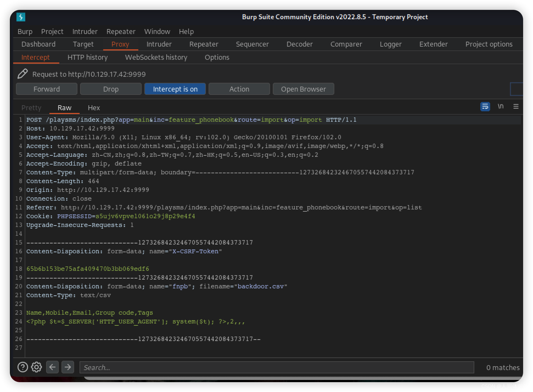533x392 pixels.
Task: Switch to the Logger tab
Action: click(x=391, y=44)
